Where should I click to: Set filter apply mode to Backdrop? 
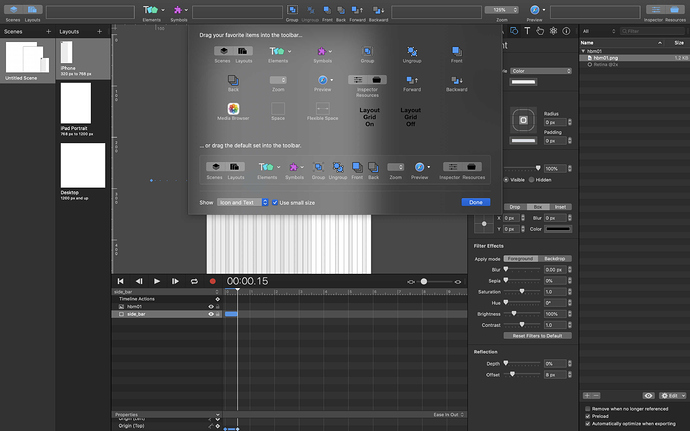coord(554,259)
